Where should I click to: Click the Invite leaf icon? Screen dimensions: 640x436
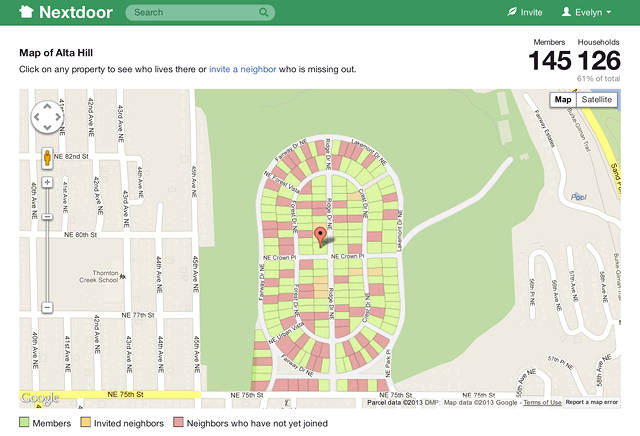tap(512, 12)
